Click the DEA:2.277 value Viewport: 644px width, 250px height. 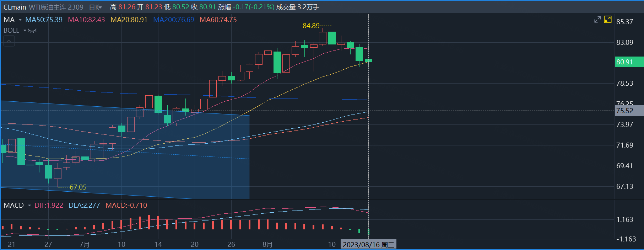point(84,206)
